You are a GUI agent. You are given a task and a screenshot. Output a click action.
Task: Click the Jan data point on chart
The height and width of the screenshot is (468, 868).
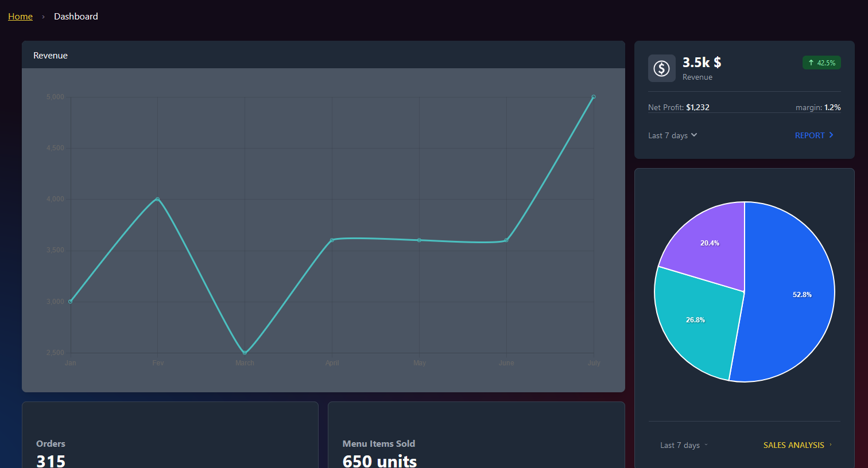click(71, 302)
